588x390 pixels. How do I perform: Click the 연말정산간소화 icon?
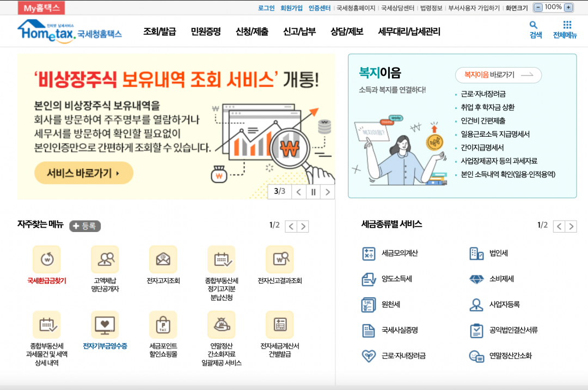coord(476,356)
